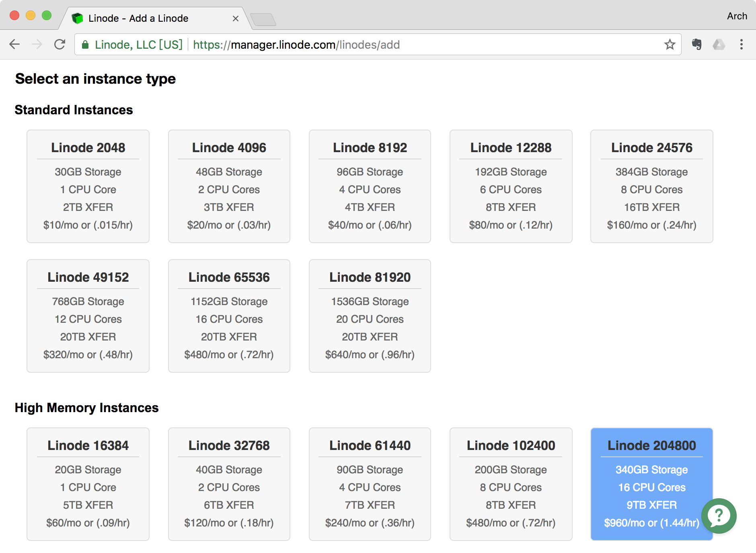
Task: Open the Evernote extension icon
Action: [x=696, y=44]
